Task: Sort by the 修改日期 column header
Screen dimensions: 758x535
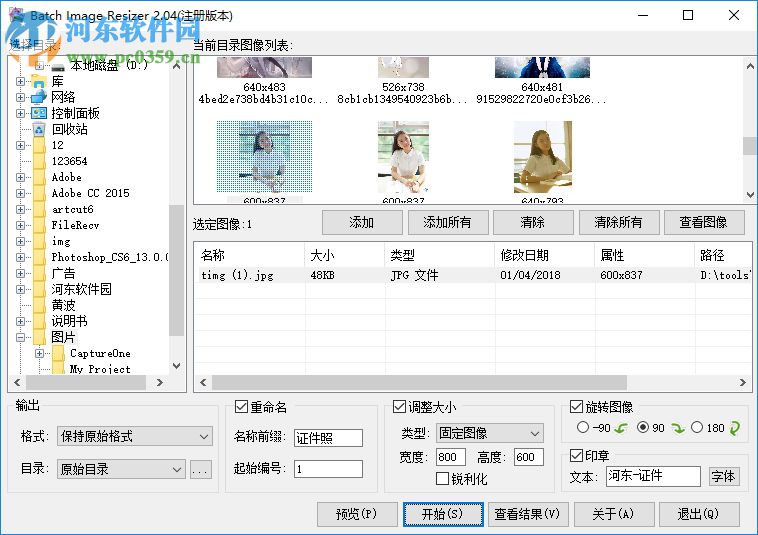Action: (545, 255)
